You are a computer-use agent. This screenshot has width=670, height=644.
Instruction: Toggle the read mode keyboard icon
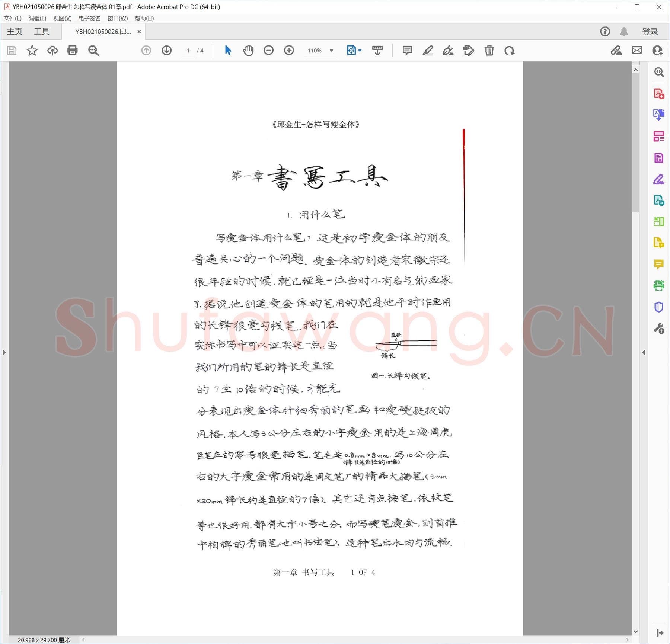377,50
